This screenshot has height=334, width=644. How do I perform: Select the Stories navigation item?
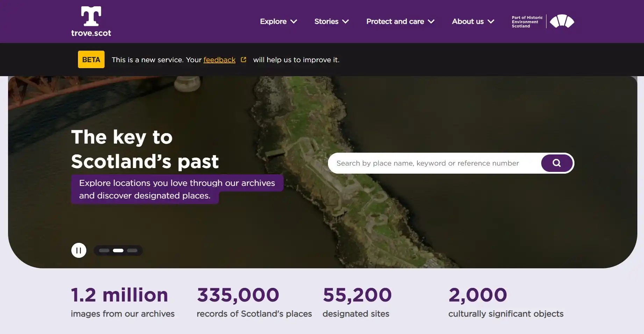[x=326, y=21]
